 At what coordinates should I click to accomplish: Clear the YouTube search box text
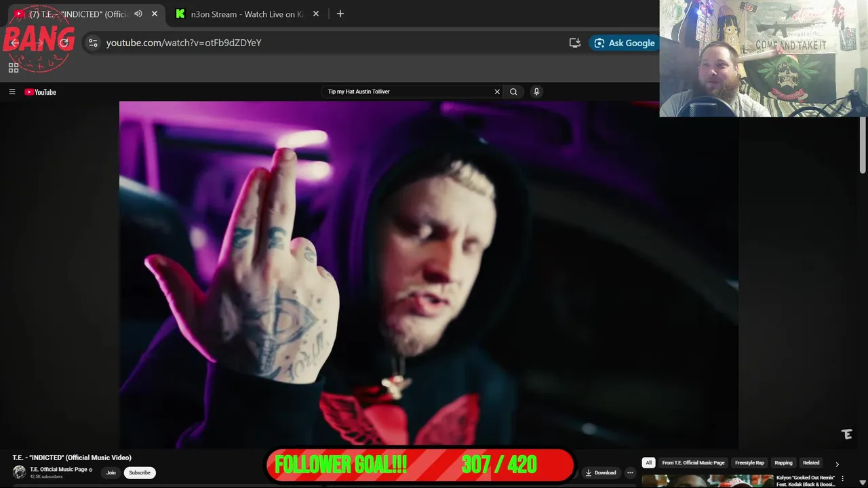click(497, 91)
